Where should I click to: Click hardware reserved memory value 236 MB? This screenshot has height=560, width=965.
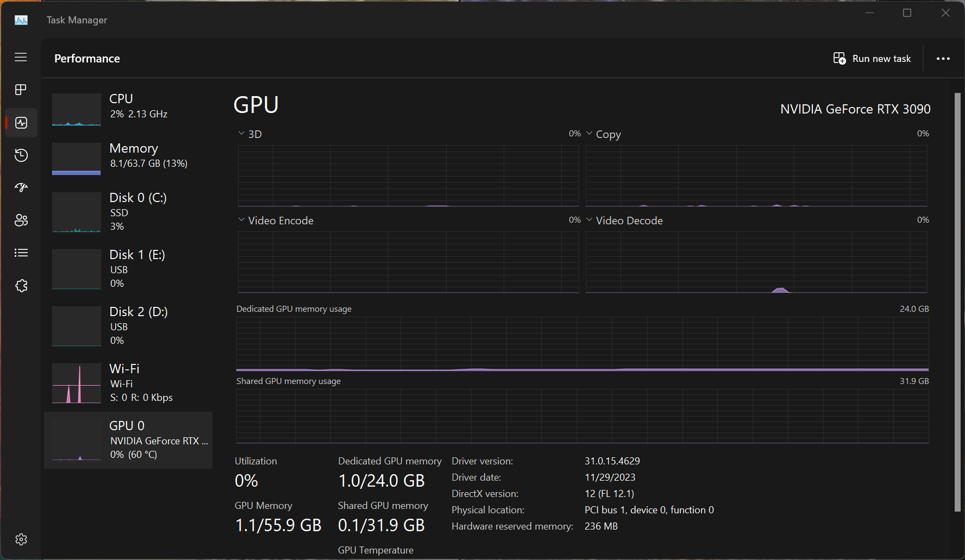point(601,526)
